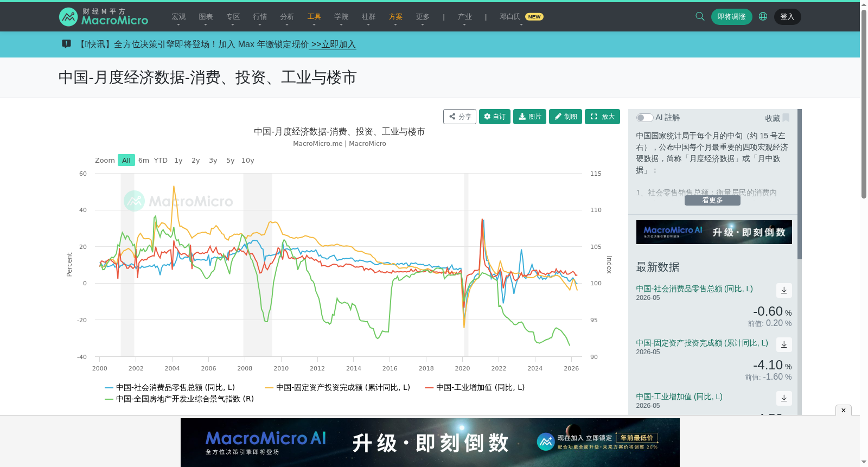Select the 5y zoom range
Viewport: 868px width, 467px height.
coord(231,160)
